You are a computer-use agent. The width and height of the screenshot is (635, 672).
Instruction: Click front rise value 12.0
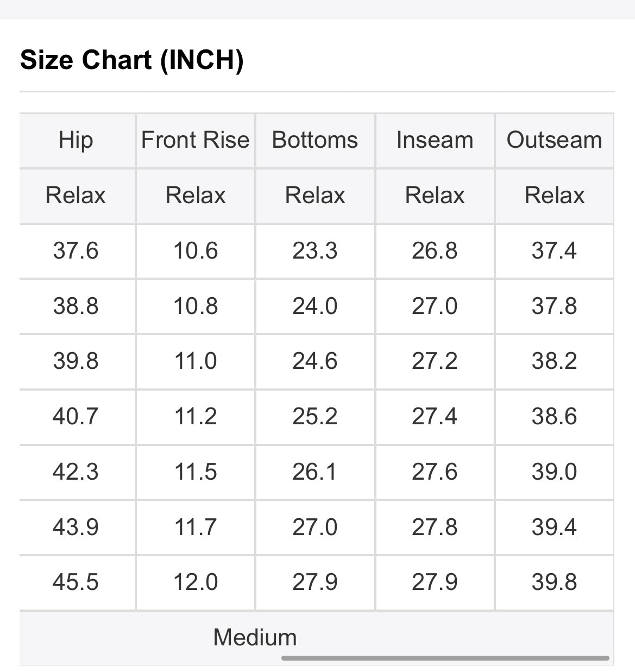click(196, 582)
